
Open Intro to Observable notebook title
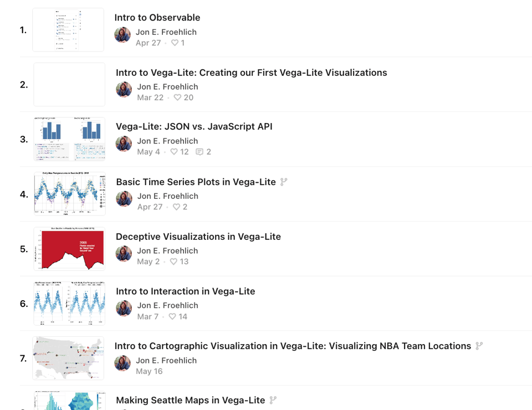coord(157,18)
